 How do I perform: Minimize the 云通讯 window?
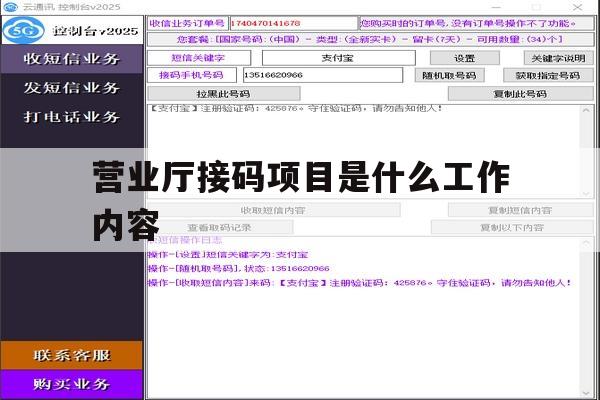(x=496, y=7)
